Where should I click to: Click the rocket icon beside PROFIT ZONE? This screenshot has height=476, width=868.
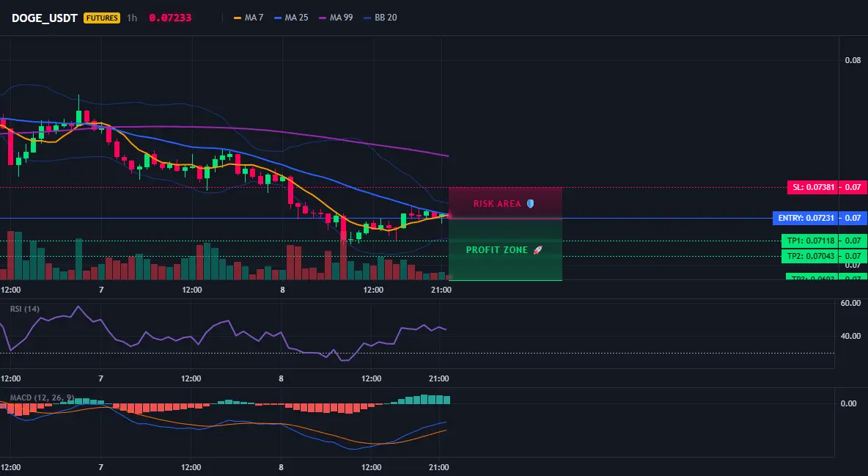click(x=537, y=250)
